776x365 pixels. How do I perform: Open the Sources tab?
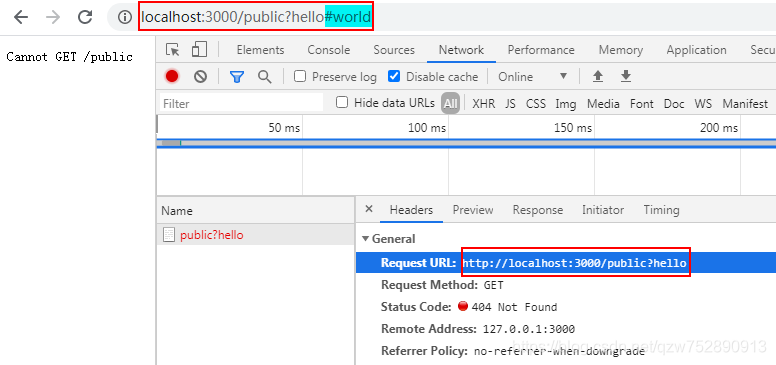click(x=394, y=50)
